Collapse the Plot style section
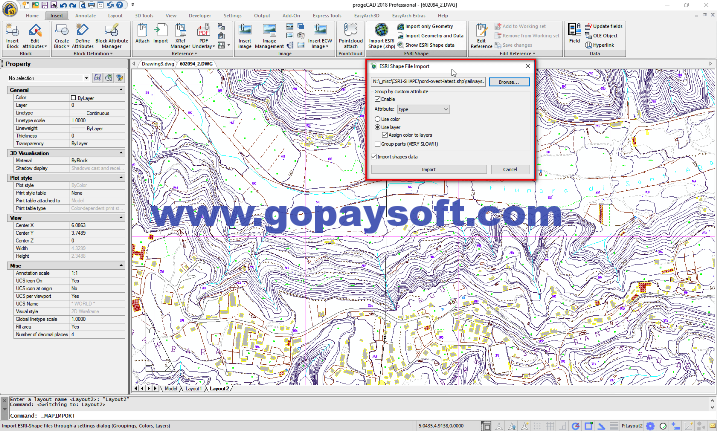This screenshot has height=431, width=717. click(121, 177)
